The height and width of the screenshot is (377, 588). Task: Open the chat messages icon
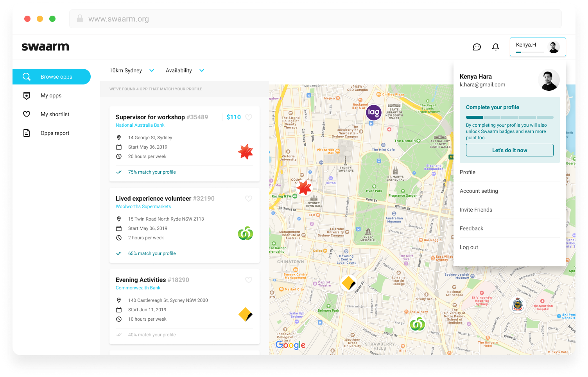[x=477, y=47]
